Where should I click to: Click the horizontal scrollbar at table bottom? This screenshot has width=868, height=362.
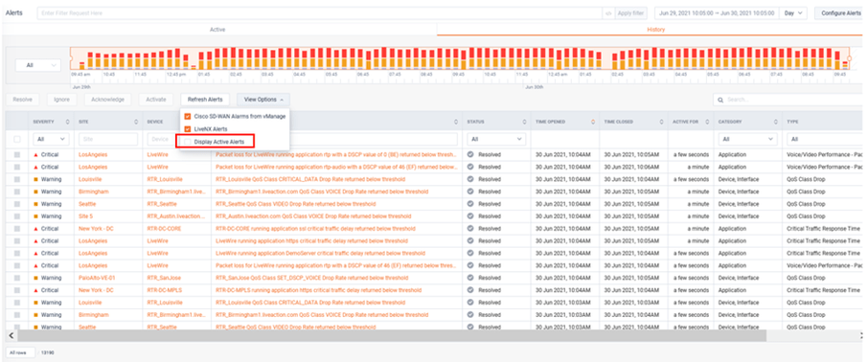coord(392,335)
